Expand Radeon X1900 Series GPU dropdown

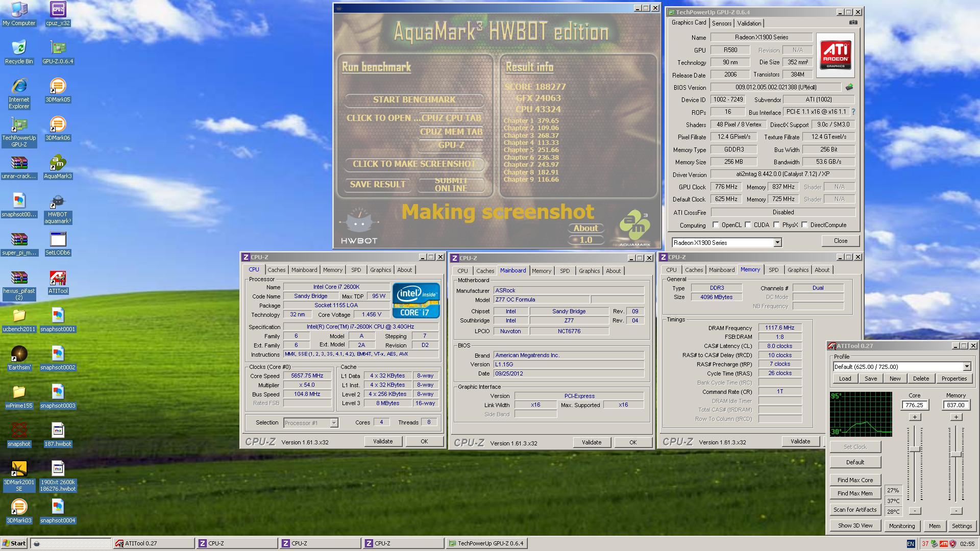pos(777,243)
